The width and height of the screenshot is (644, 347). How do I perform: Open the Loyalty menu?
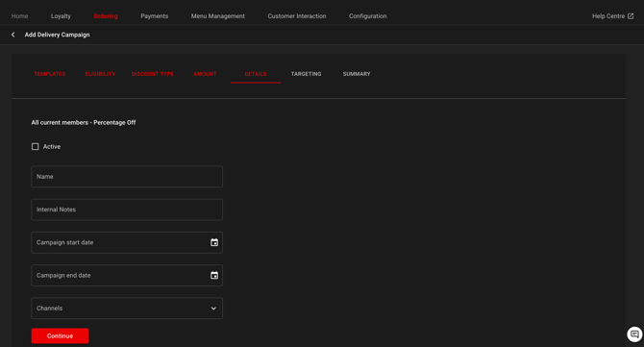tap(61, 16)
